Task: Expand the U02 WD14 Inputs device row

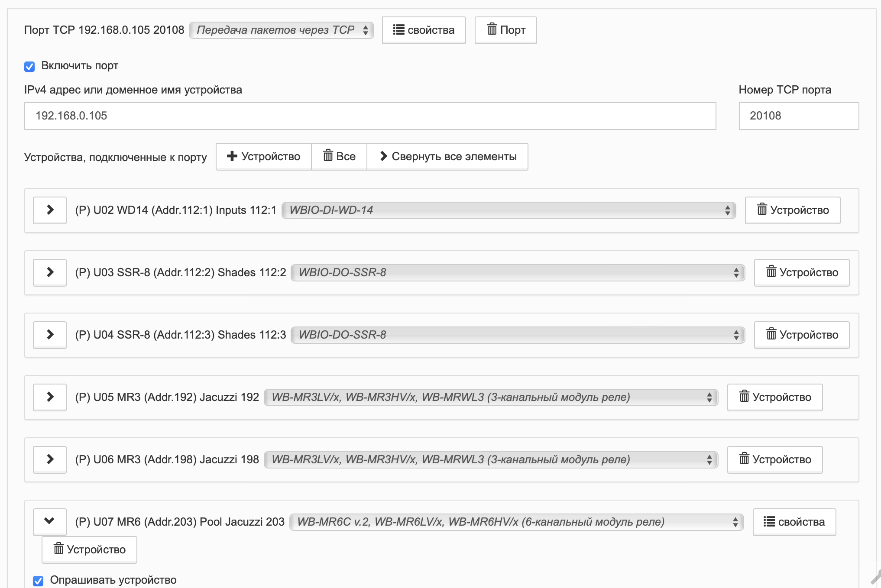Action: 50,210
